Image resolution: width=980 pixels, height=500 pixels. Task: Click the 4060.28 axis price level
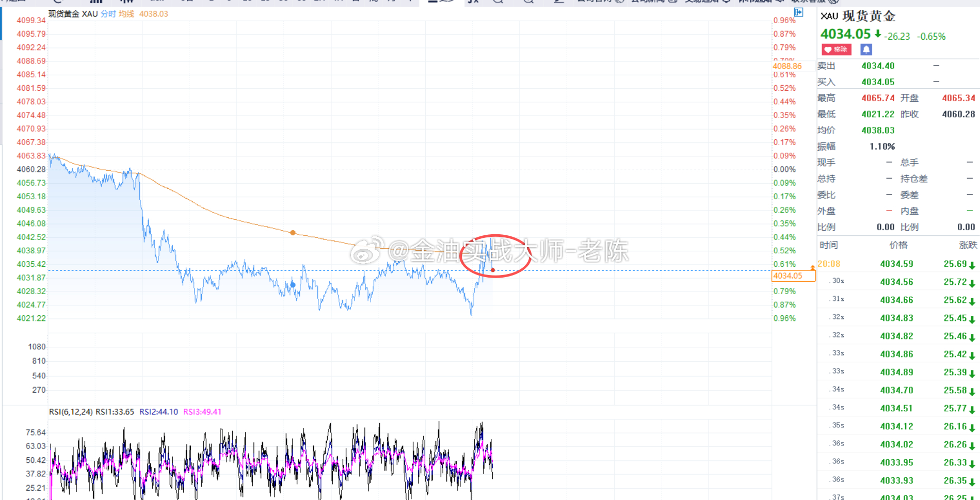tap(31, 169)
